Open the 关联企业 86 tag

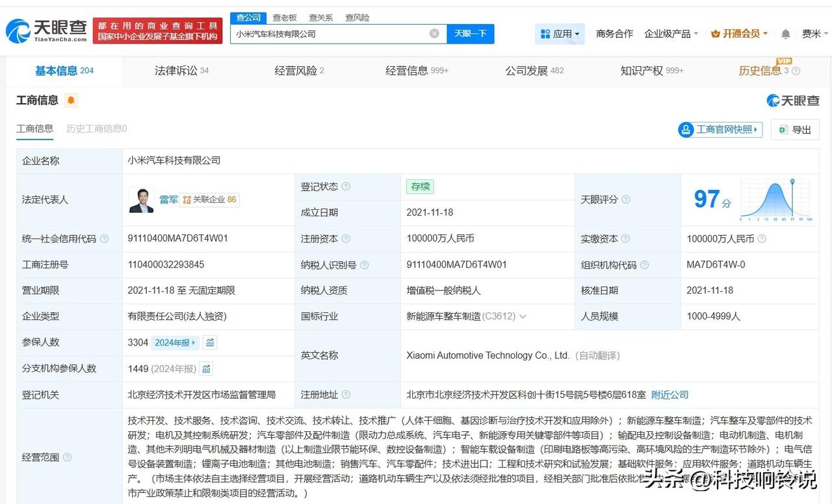point(209,200)
